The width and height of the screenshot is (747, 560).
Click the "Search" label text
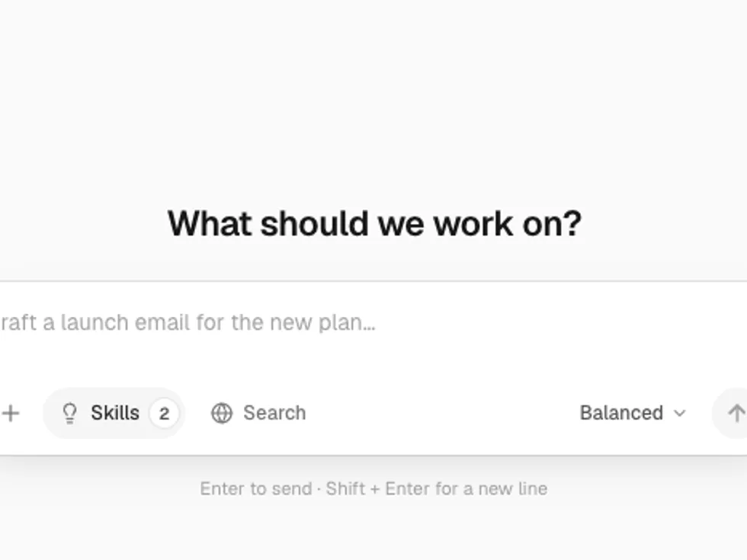[274, 413]
